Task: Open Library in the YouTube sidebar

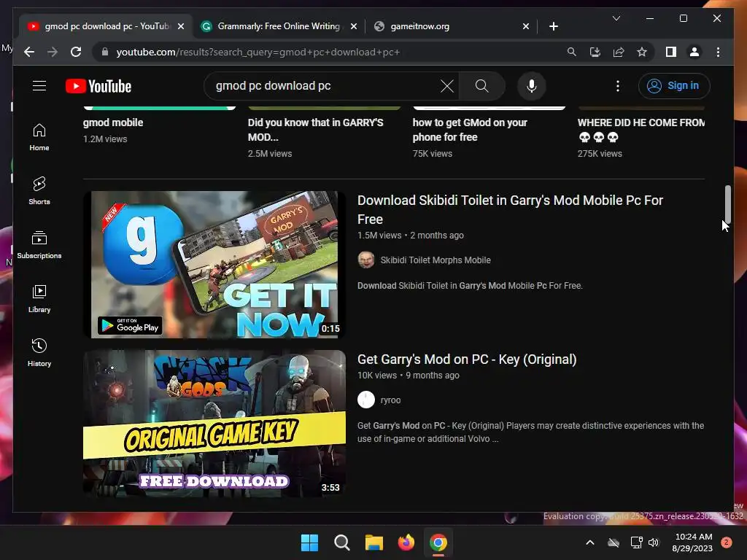Action: [39, 298]
